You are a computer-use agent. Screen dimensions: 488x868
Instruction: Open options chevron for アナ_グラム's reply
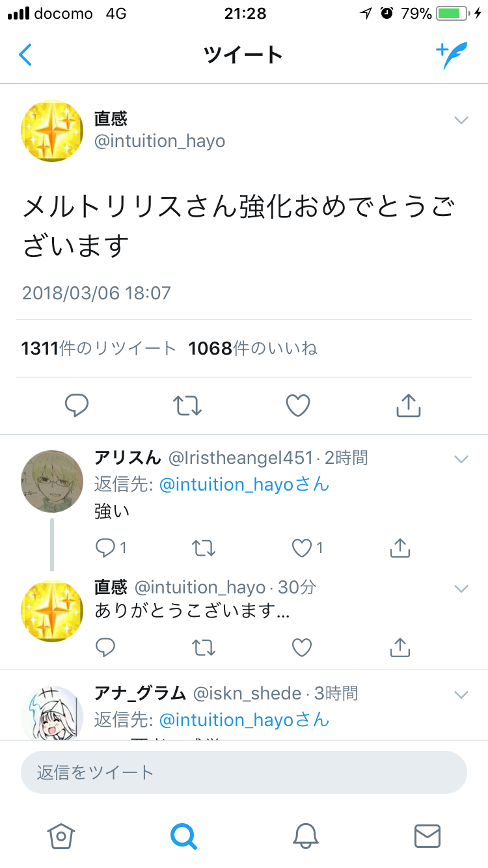click(461, 694)
